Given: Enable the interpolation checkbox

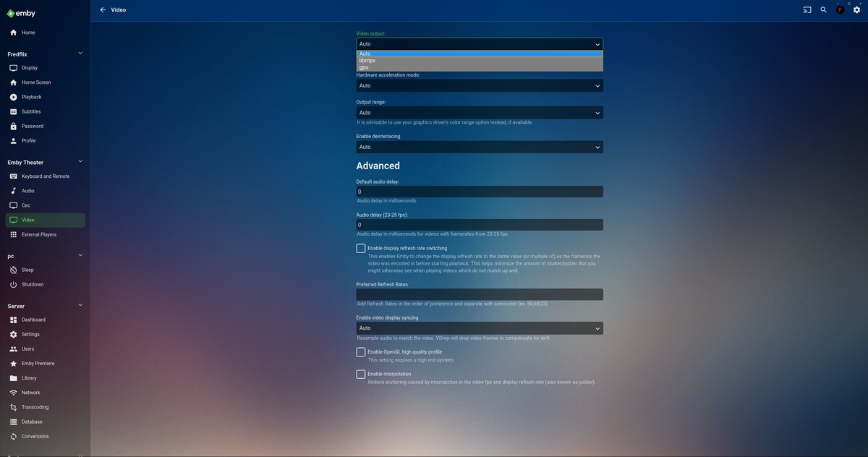Looking at the screenshot, I should coord(360,374).
